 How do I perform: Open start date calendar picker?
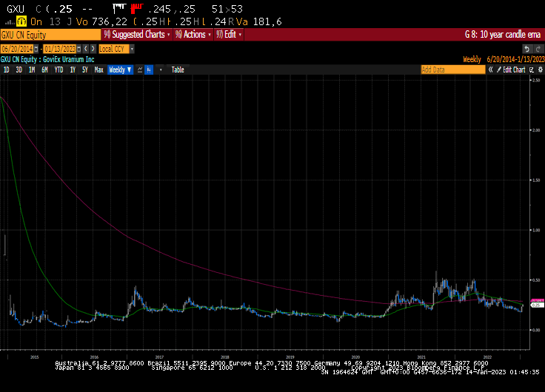click(x=36, y=49)
